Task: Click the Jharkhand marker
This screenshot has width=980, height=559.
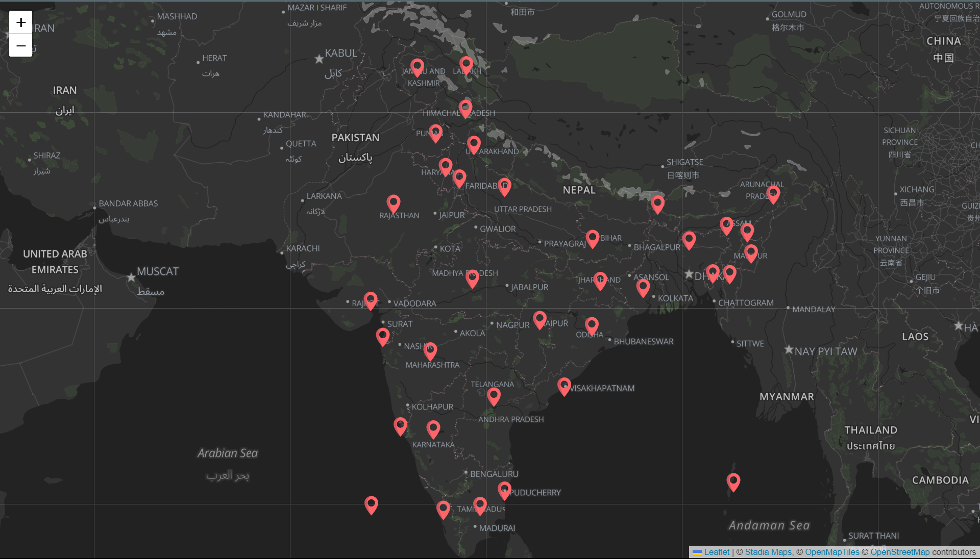Action: (x=600, y=281)
